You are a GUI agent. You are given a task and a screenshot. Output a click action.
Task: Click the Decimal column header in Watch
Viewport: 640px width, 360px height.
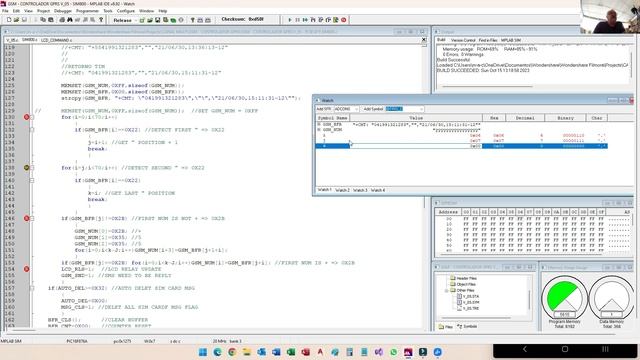click(x=525, y=118)
